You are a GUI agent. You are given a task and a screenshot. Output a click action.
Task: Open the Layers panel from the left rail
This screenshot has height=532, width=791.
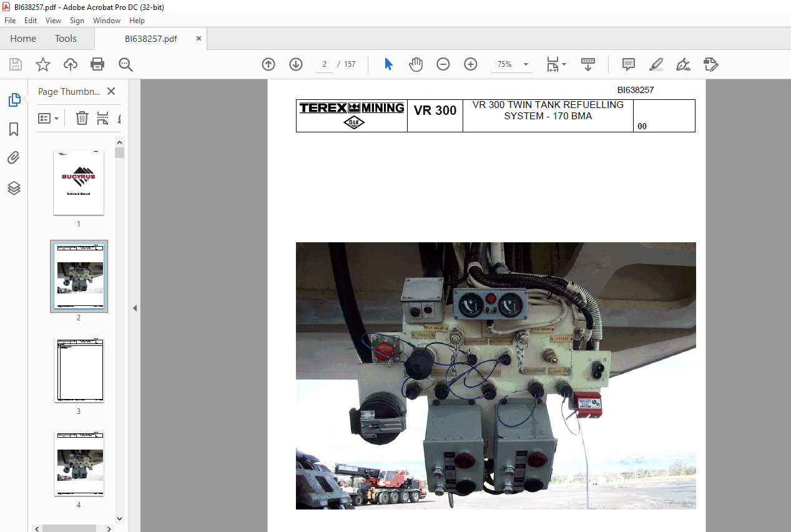14,188
